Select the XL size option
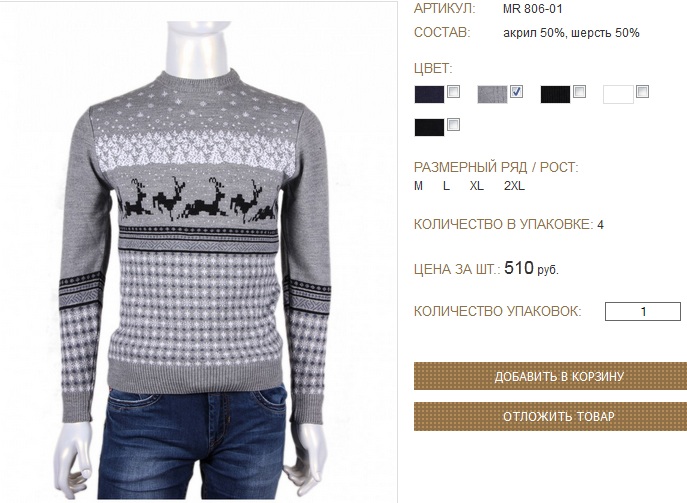 (477, 186)
